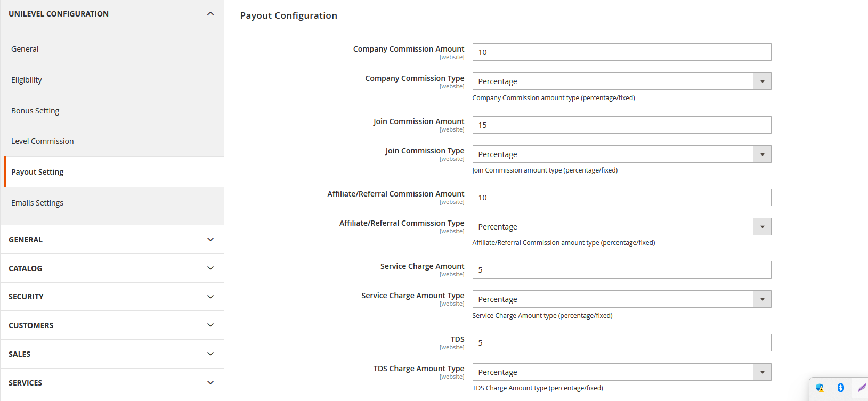Expand the Customers section
The width and height of the screenshot is (868, 401).
[112, 325]
